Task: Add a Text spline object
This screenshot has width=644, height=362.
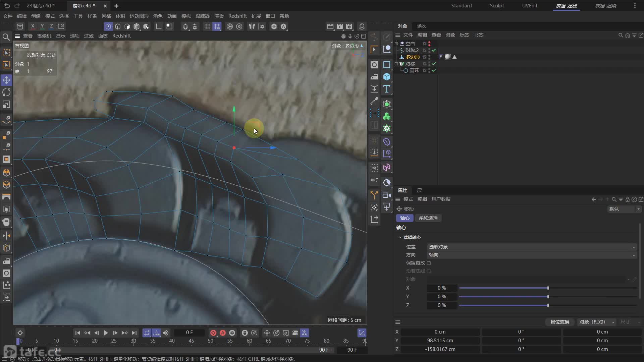Action: (x=387, y=89)
